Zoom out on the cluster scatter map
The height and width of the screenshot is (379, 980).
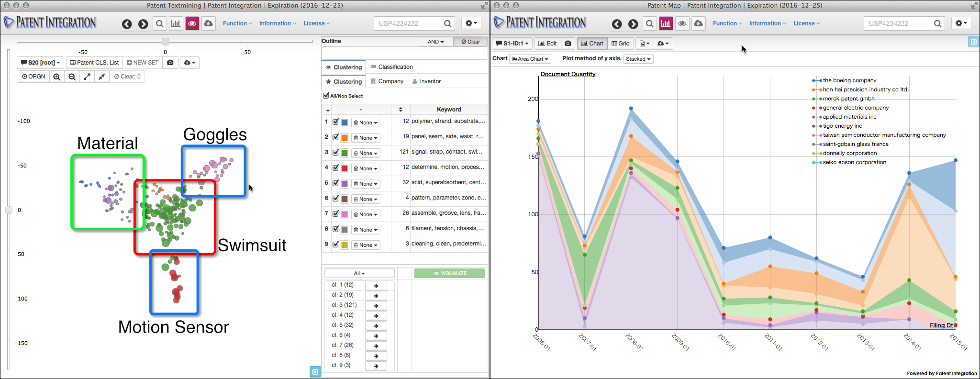(x=72, y=77)
